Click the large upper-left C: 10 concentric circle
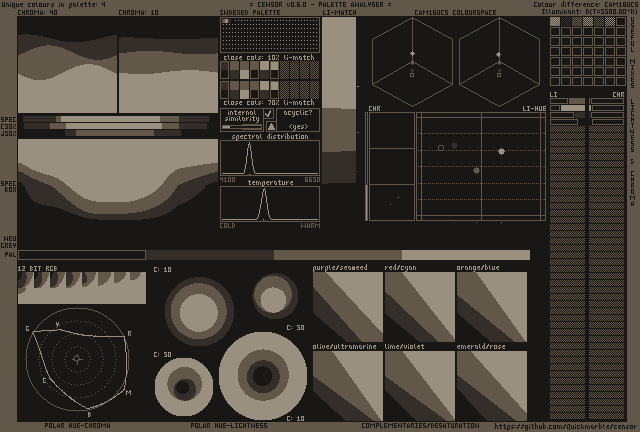Screen dimensions: 640x432 click(x=199, y=311)
